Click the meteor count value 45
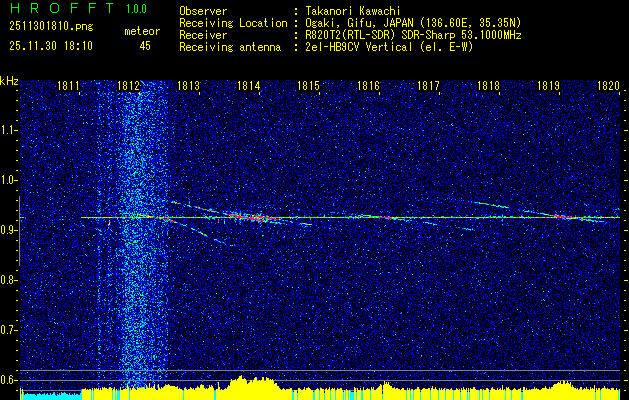629x400 pixels. 145,46
